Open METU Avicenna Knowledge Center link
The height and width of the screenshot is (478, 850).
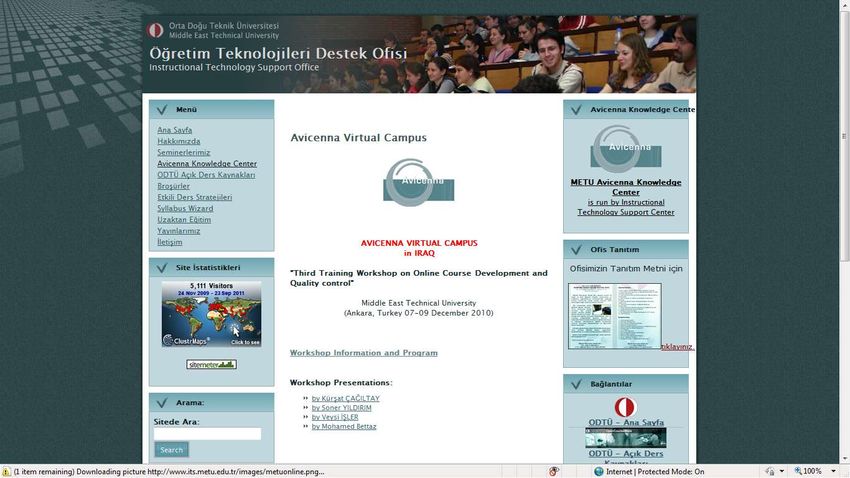pos(626,188)
